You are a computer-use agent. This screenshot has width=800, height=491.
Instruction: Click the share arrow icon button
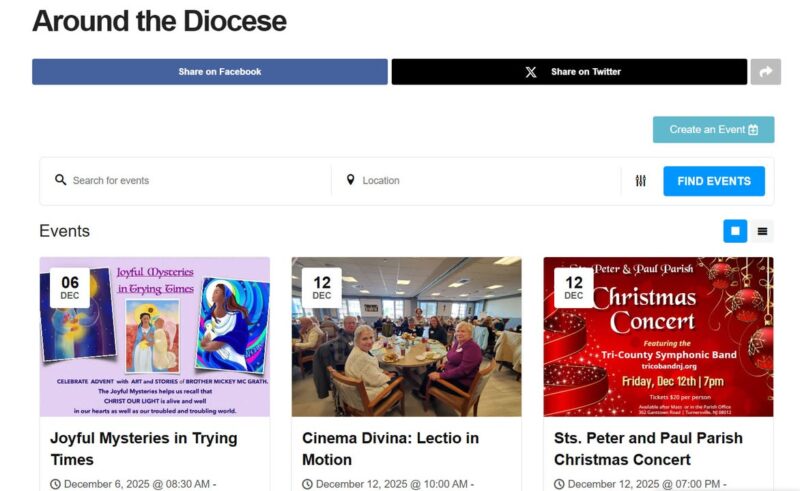765,72
